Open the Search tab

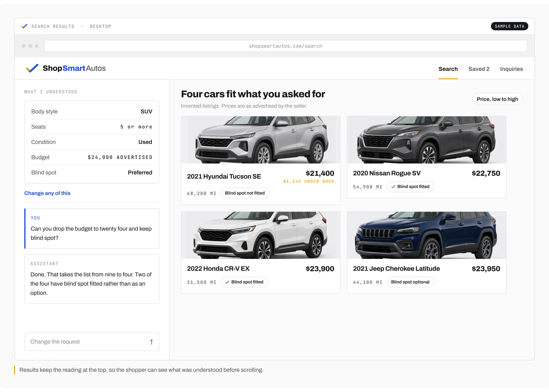click(448, 69)
